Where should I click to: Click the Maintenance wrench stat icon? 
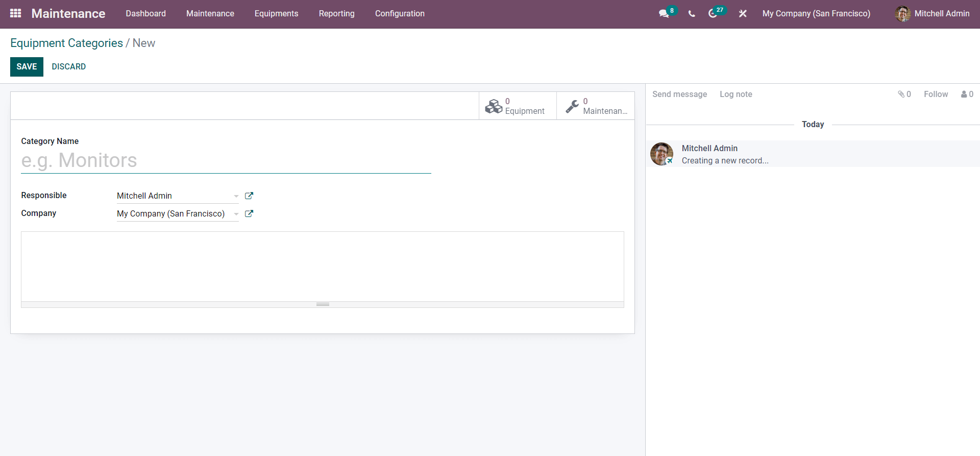point(572,106)
